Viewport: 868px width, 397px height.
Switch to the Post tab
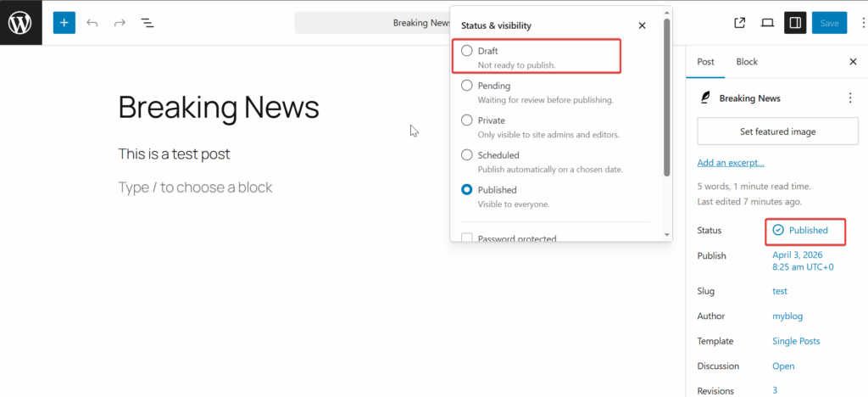pyautogui.click(x=705, y=62)
